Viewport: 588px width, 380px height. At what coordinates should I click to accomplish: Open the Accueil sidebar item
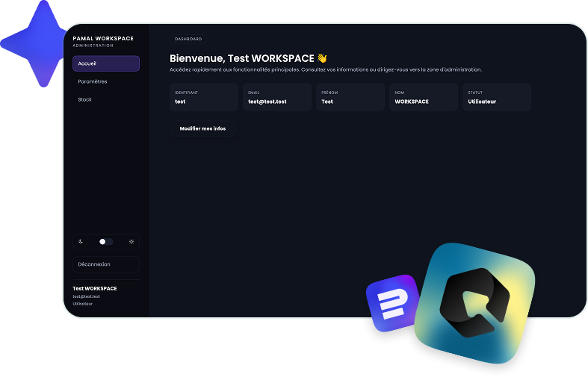(106, 63)
